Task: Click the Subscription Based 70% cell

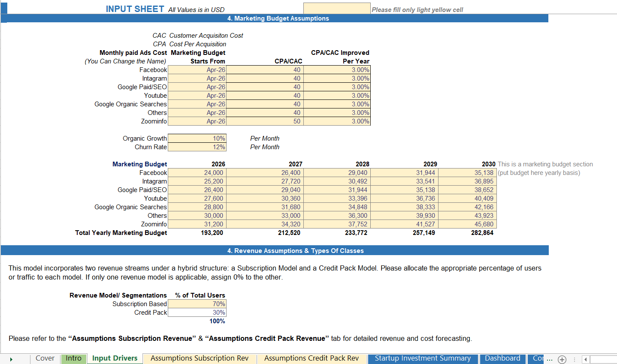Action: tap(197, 304)
